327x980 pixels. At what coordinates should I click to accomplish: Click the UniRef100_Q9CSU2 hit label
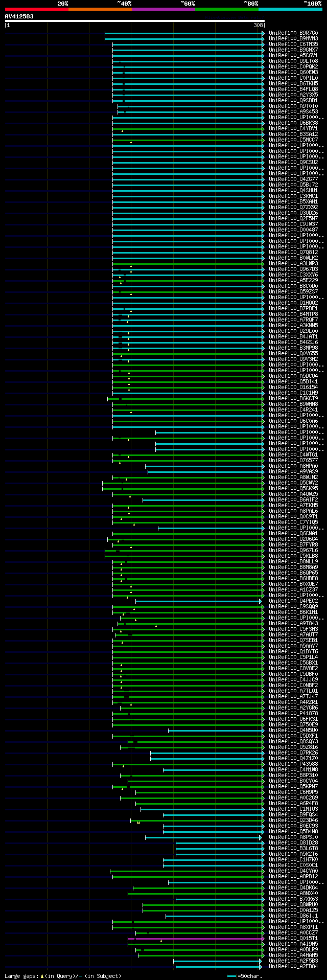[293, 162]
